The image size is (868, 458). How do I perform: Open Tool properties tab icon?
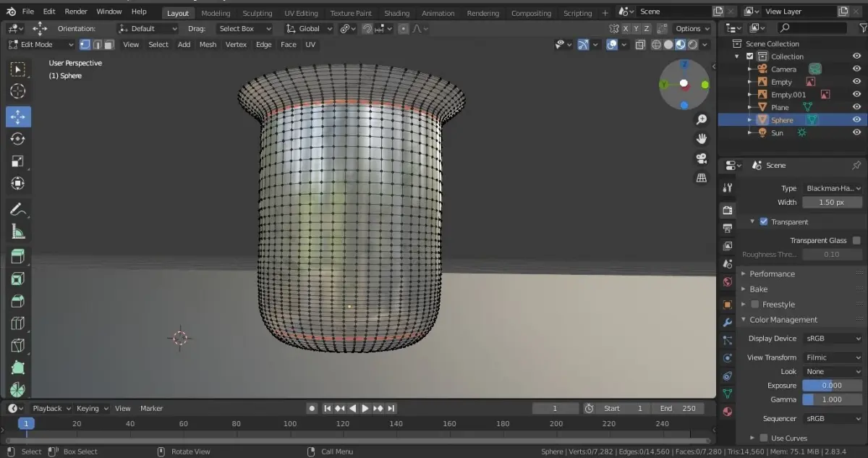click(728, 187)
